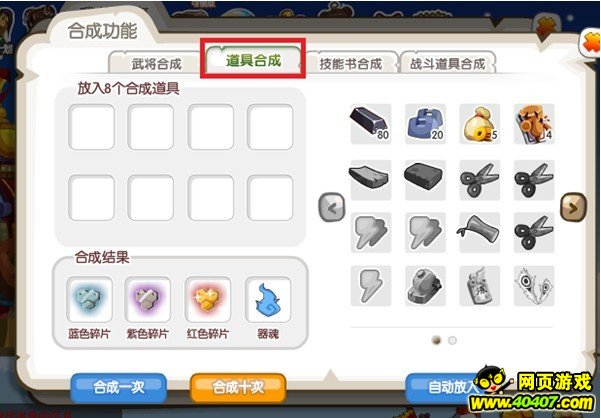Go to next inventory page arrow
This screenshot has width=601, height=418.
click(x=573, y=207)
